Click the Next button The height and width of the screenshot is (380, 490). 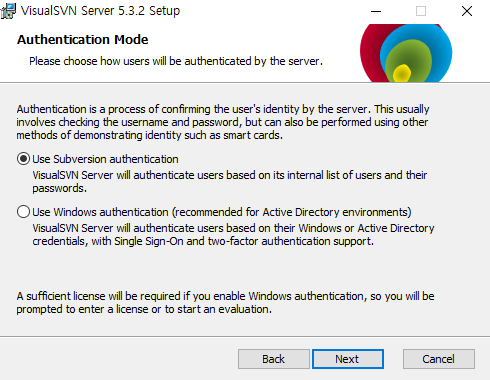pyautogui.click(x=348, y=359)
